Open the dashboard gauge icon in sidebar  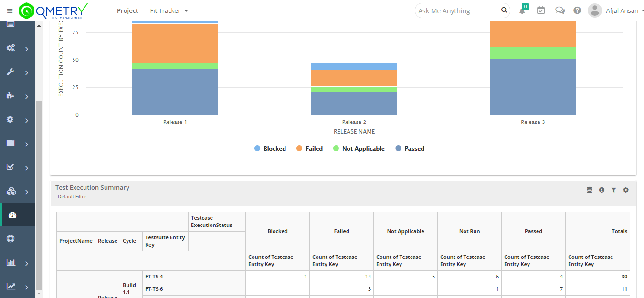(x=12, y=215)
